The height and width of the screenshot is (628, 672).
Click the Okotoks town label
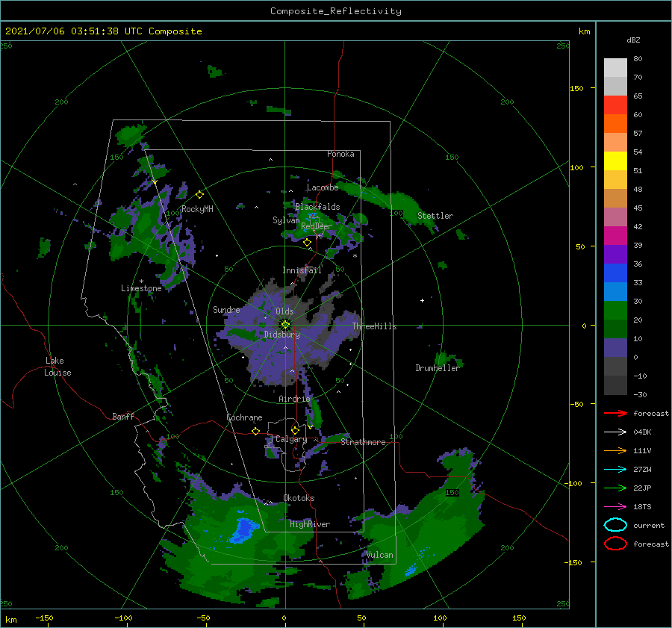[x=299, y=498]
